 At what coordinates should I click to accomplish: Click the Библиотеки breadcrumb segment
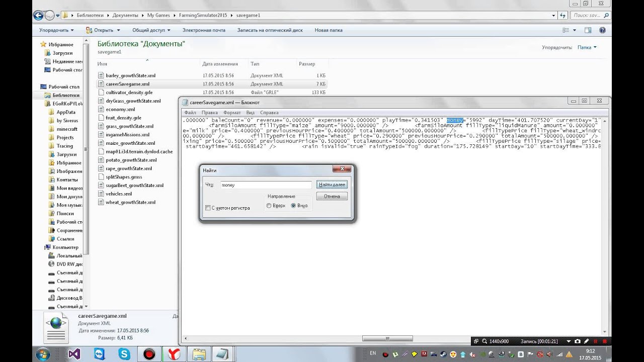(91, 16)
